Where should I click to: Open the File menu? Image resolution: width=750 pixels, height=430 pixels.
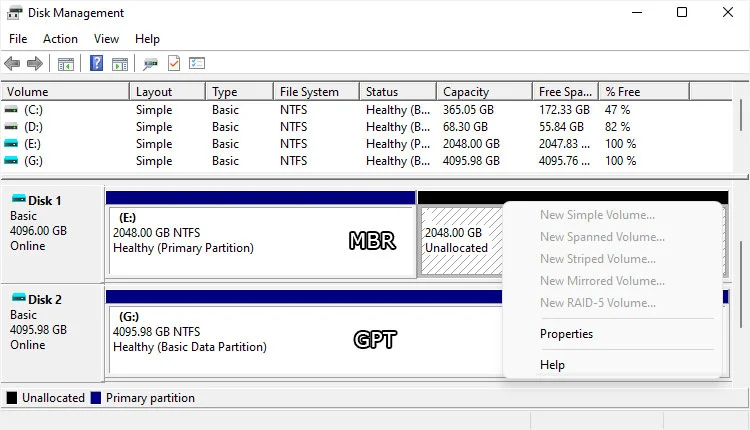18,39
